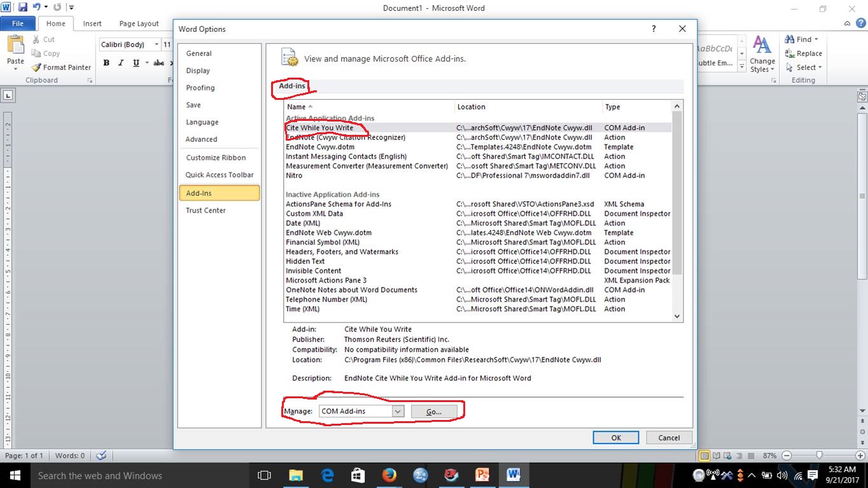Image resolution: width=868 pixels, height=488 pixels.
Task: Select the Cite While You Write add-in row
Action: click(478, 128)
